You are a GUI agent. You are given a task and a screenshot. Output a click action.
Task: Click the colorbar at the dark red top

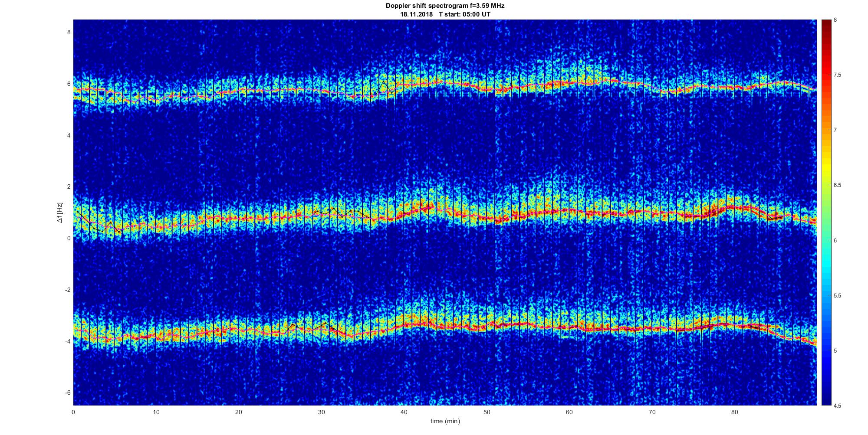[x=826, y=23]
